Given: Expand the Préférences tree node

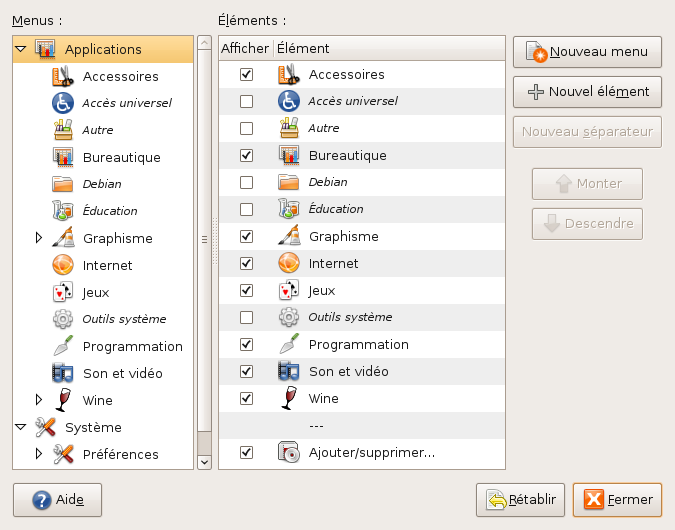Looking at the screenshot, I should (39, 454).
